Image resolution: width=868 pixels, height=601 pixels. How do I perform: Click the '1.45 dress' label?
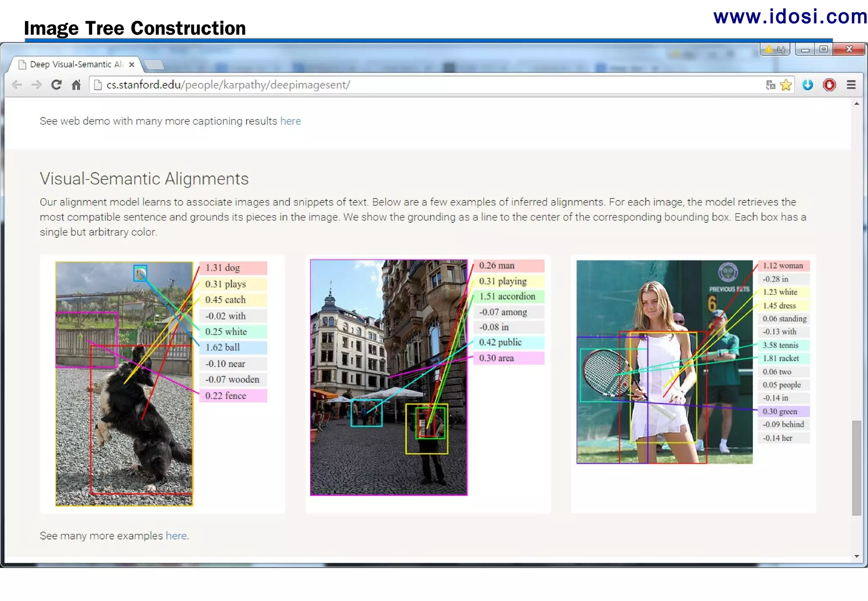[x=784, y=306]
